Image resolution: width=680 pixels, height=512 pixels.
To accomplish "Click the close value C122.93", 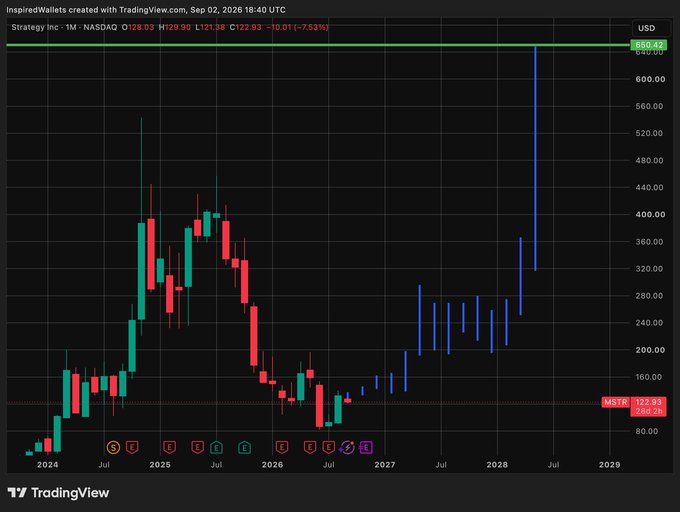I will click(x=245, y=27).
